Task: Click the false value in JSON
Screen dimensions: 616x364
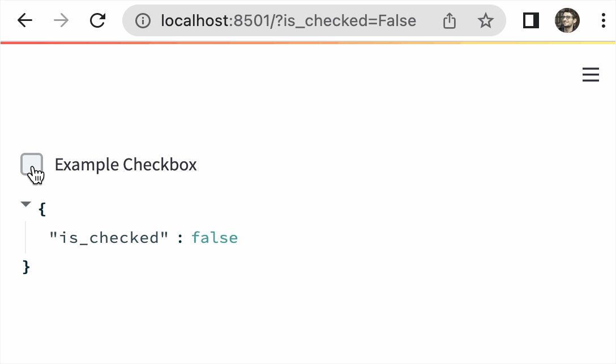Action: (215, 238)
